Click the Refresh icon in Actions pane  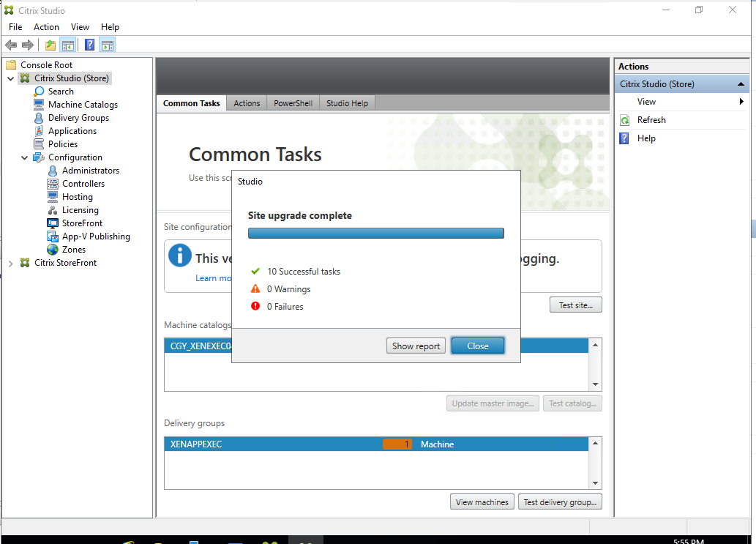pyautogui.click(x=625, y=120)
